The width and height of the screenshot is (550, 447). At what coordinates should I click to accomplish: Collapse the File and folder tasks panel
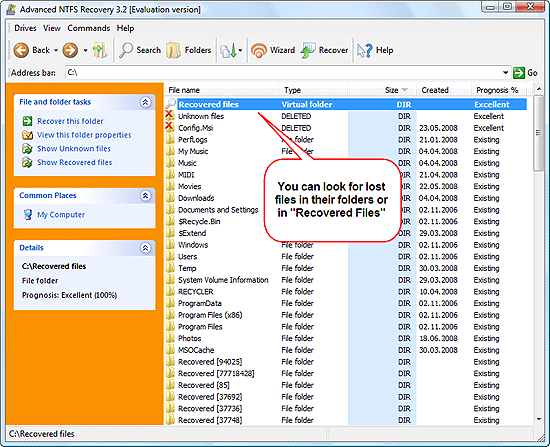146,102
